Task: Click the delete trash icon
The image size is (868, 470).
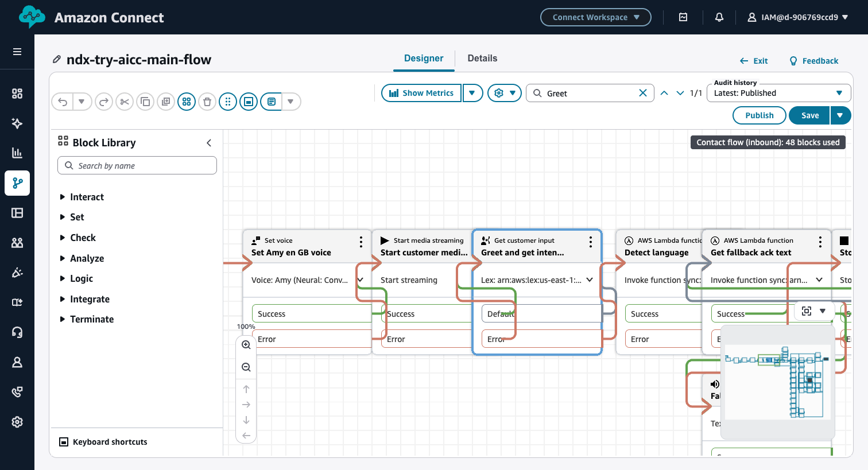Action: click(x=207, y=102)
